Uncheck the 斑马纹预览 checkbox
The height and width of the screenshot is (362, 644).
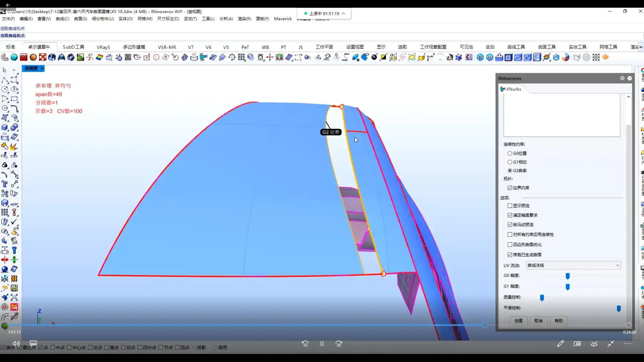coord(510,225)
